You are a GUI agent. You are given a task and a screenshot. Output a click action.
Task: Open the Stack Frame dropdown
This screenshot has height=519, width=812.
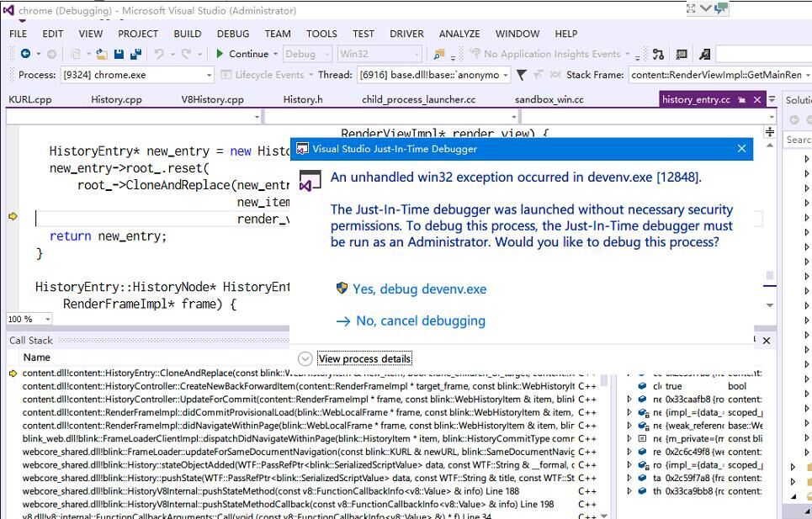click(x=807, y=76)
